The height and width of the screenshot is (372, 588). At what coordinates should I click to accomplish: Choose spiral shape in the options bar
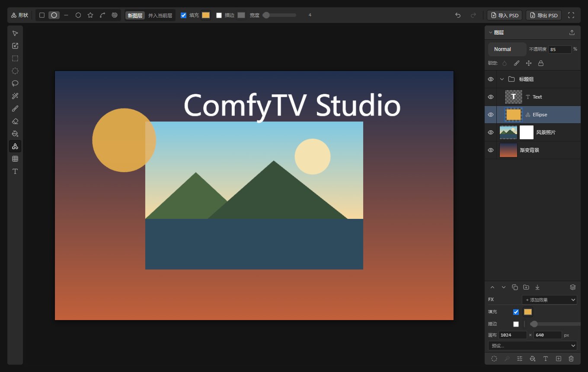(115, 15)
